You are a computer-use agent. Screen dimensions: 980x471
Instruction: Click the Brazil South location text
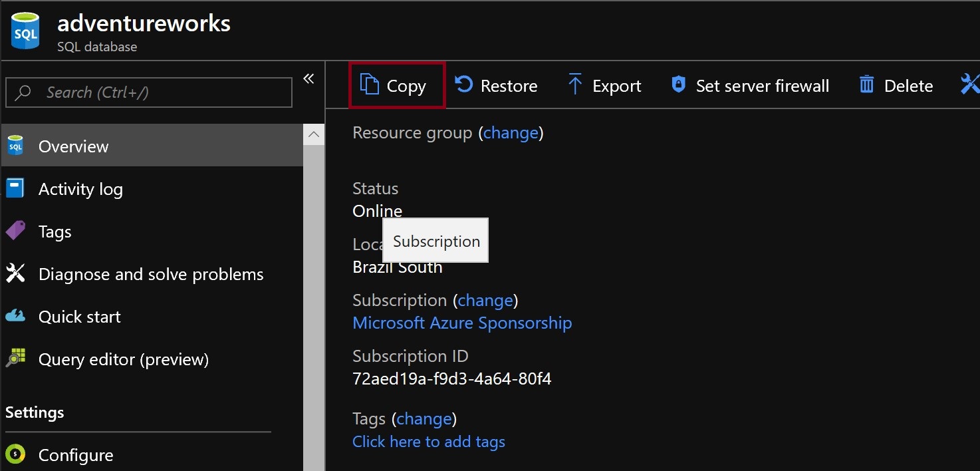(x=397, y=267)
